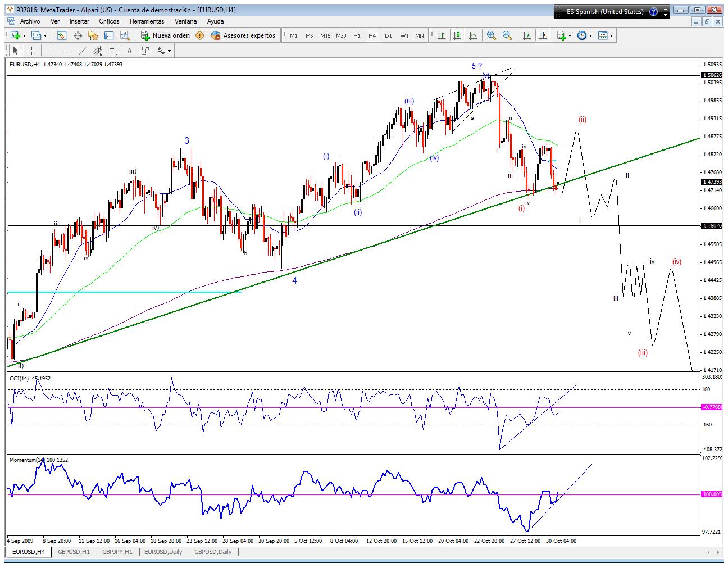
Task: Enable candlestick chart mode
Action: coord(457,35)
